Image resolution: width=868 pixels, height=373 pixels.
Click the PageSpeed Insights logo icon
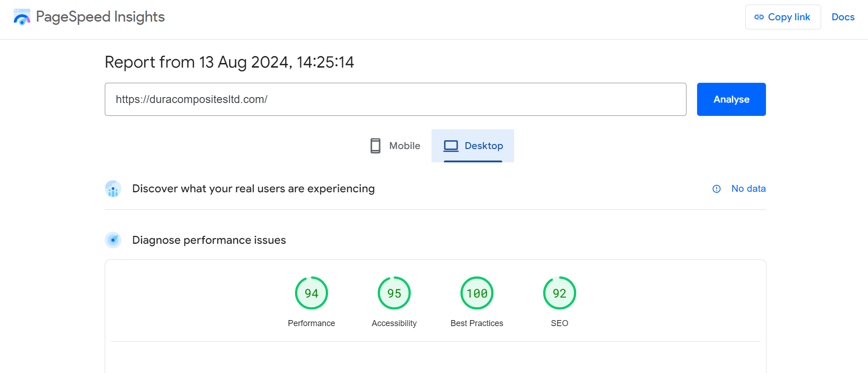tap(22, 17)
